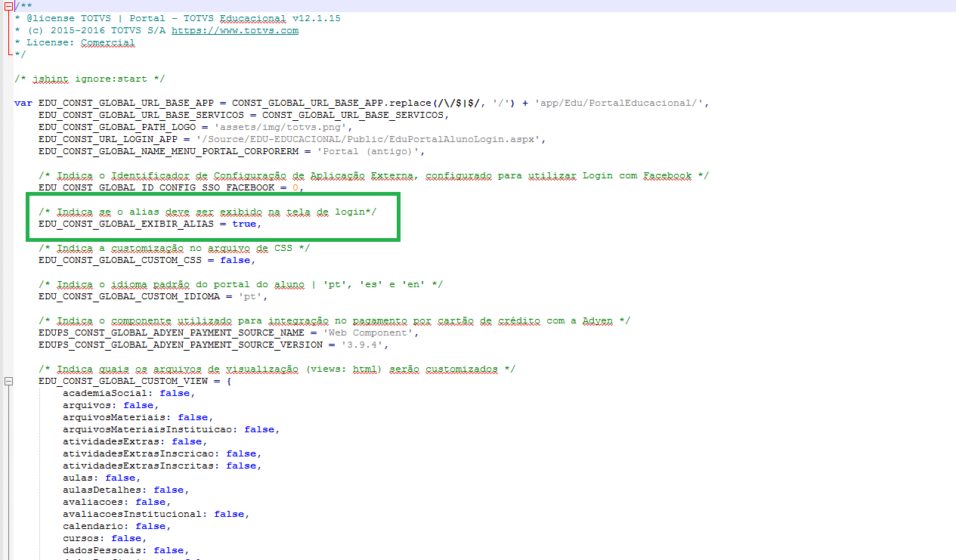Screen dimensions: 956x560
Task: Click the 'jshint ignore:start' comment
Action: tap(89, 79)
